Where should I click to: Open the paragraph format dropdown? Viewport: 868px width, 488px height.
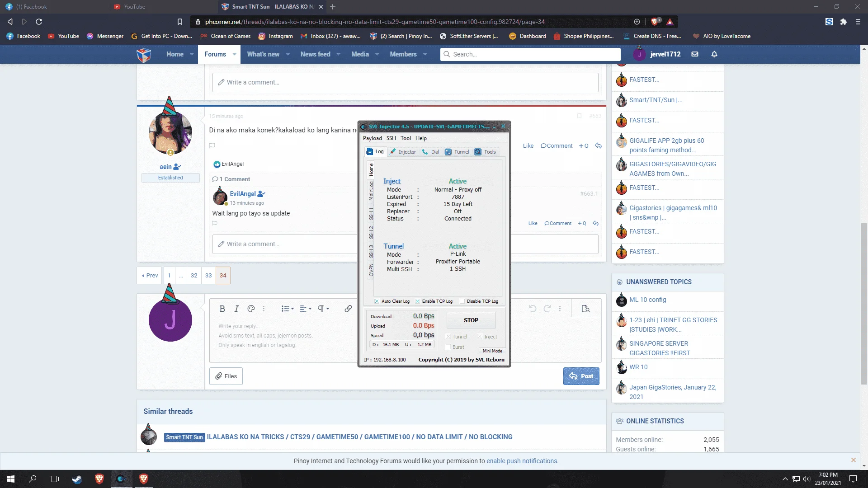pyautogui.click(x=323, y=309)
